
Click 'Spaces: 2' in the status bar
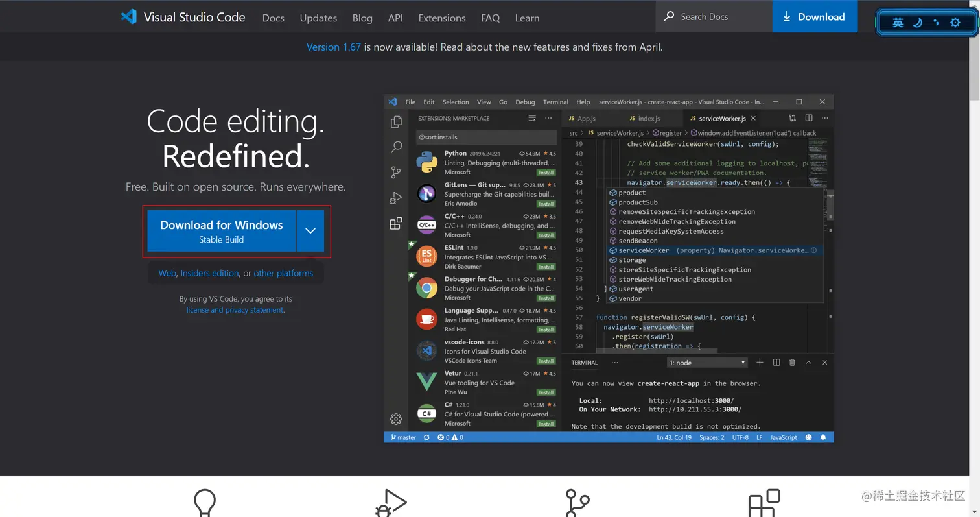(x=712, y=437)
